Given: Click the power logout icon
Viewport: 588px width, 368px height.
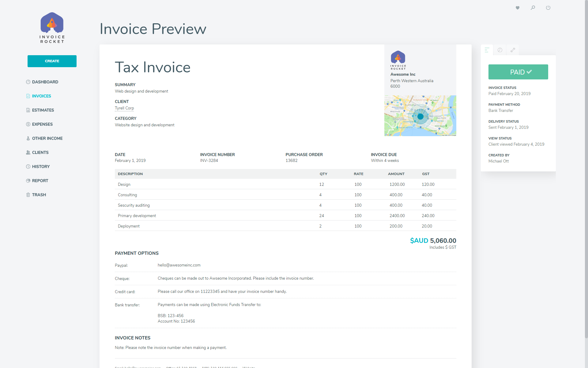Looking at the screenshot, I should point(548,8).
